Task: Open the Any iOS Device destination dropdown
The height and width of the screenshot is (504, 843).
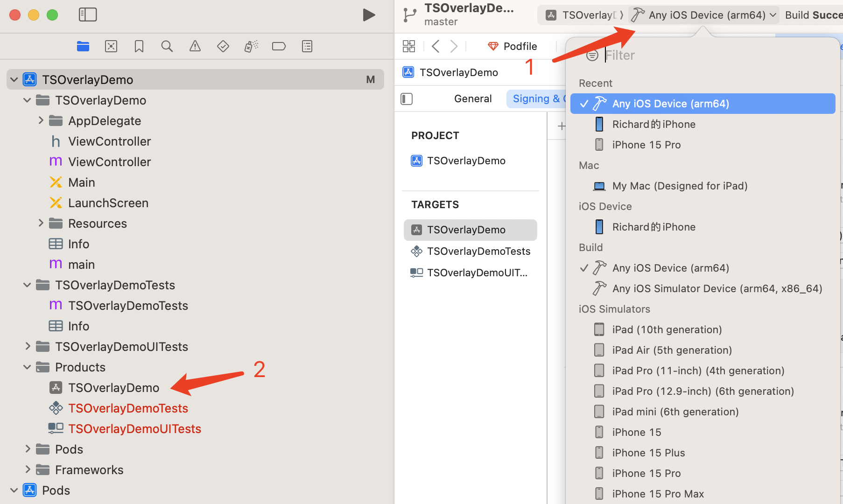Action: pyautogui.click(x=704, y=15)
